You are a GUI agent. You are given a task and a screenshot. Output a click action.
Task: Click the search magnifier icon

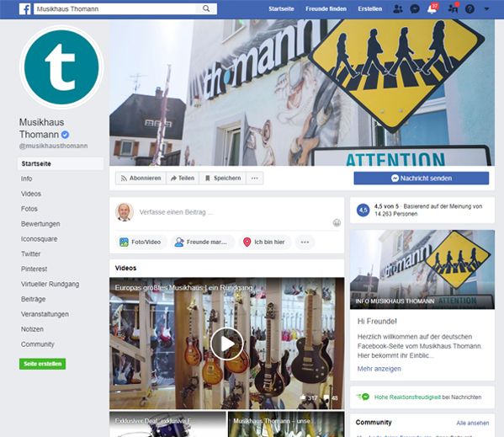coord(206,8)
